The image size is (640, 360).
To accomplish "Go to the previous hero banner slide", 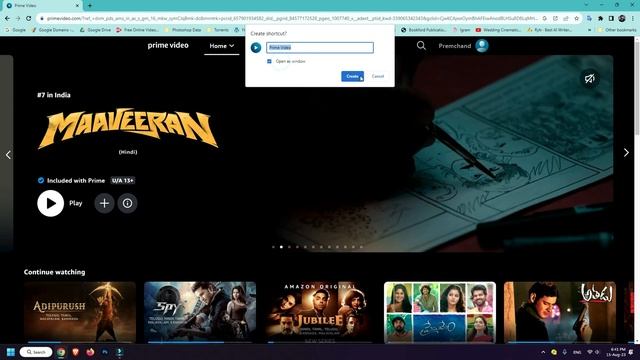I will [x=8, y=155].
